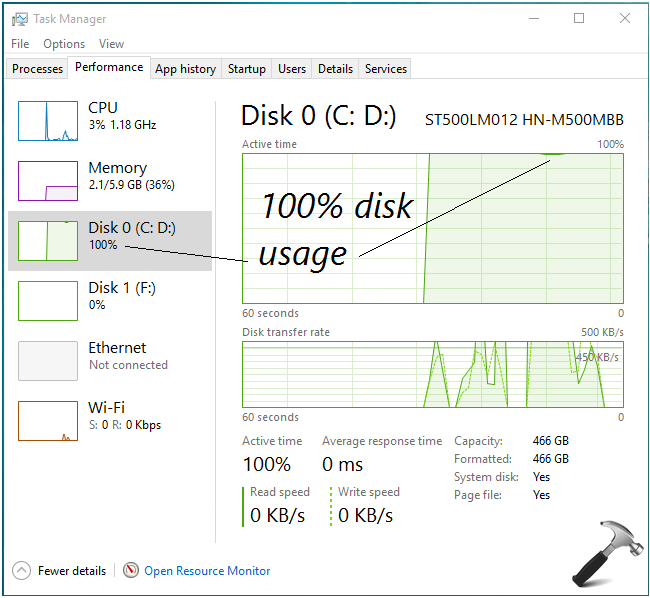Screen dimensions: 650x598
Task: Switch to the Processes tab
Action: point(37,68)
